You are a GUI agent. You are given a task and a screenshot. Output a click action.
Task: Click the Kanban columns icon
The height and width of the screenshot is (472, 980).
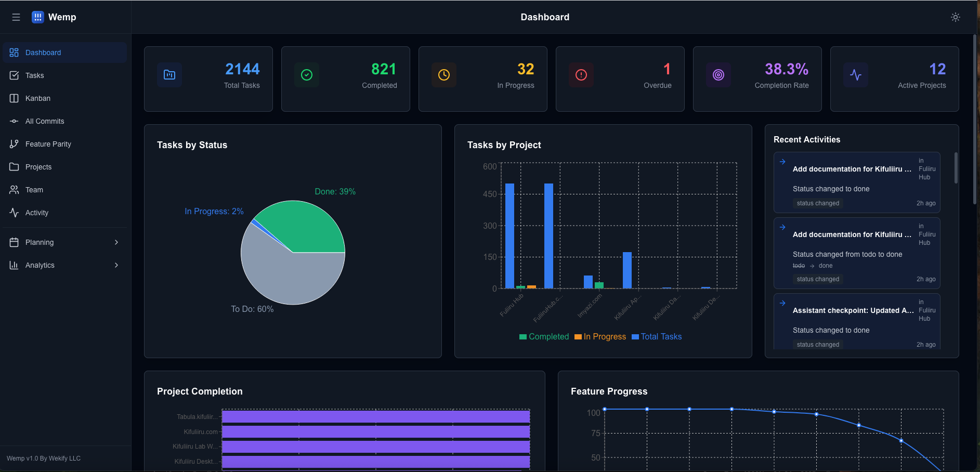point(14,98)
